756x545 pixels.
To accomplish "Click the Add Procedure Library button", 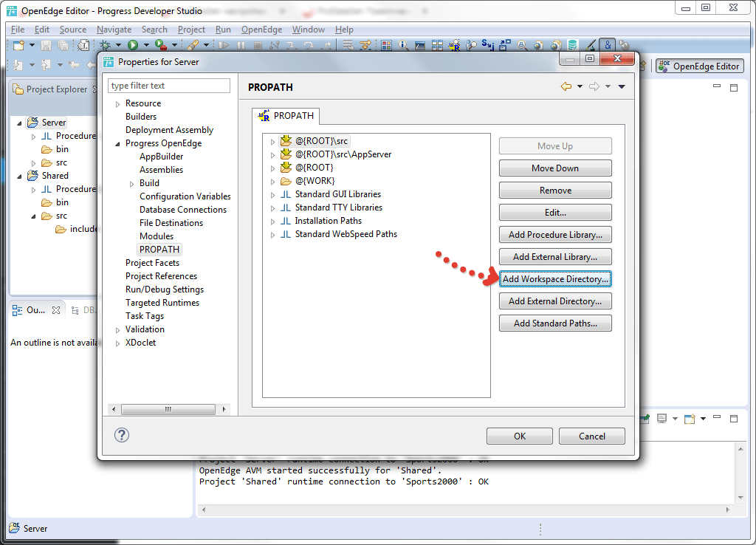I will (x=555, y=234).
